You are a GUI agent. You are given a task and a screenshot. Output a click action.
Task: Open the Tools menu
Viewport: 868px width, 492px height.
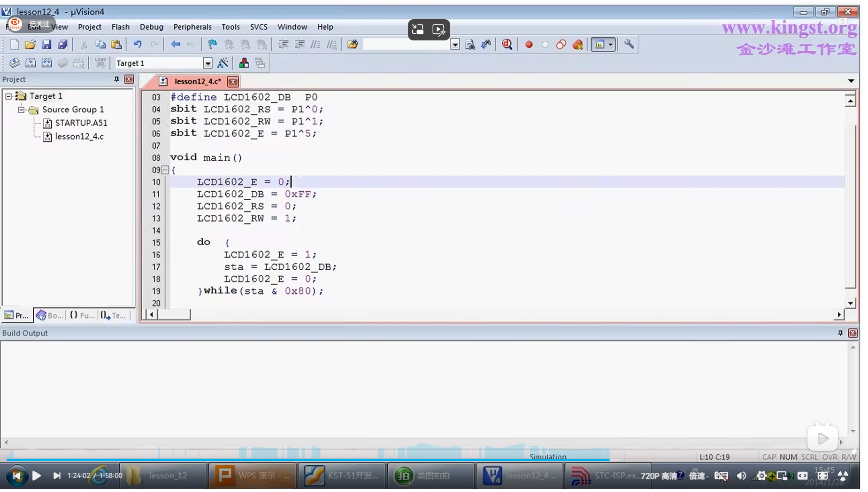(x=230, y=27)
